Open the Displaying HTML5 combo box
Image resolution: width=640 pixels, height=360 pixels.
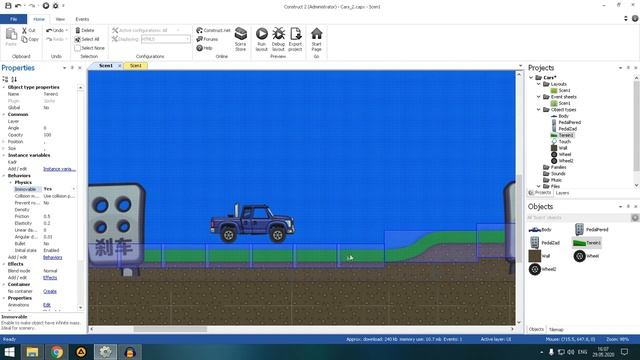(x=166, y=39)
